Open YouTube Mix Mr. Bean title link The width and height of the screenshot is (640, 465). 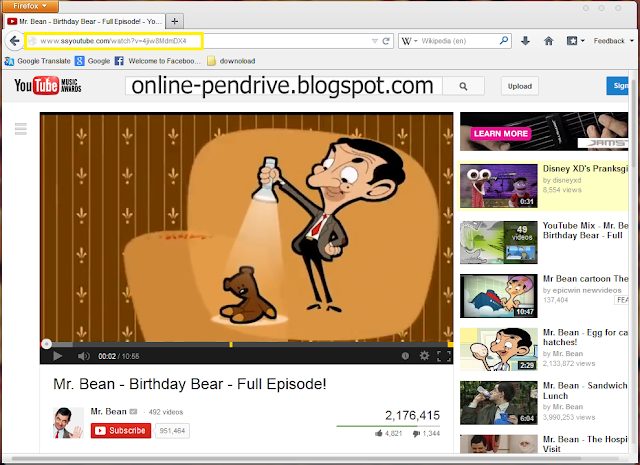pyautogui.click(x=585, y=230)
